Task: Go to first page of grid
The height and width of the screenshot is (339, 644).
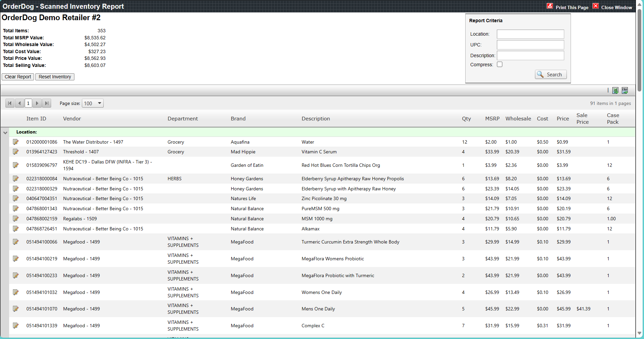Action: click(x=10, y=103)
